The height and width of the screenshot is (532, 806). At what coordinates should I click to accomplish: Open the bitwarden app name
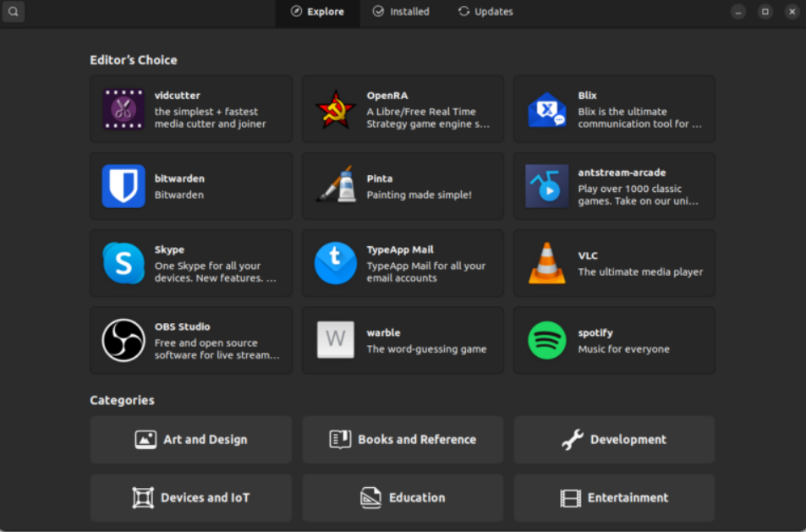[x=179, y=178]
